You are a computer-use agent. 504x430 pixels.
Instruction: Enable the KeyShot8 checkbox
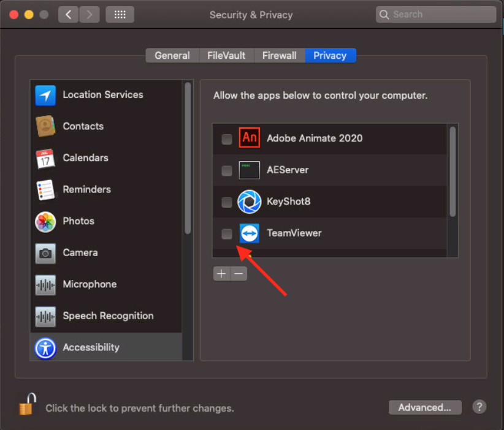(227, 202)
